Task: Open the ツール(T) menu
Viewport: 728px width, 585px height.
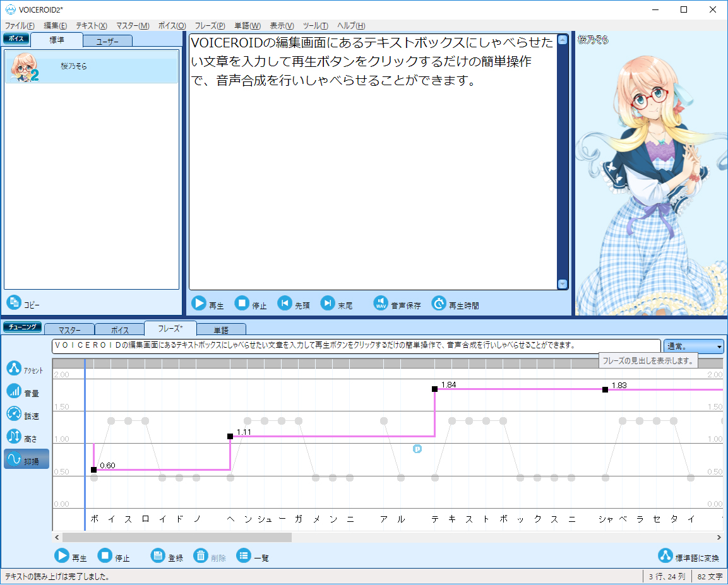Action: pos(316,25)
